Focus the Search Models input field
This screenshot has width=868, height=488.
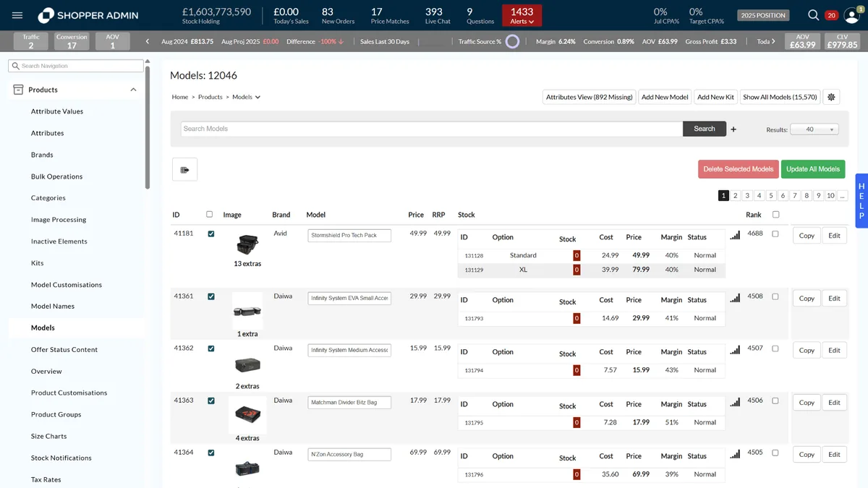tap(432, 129)
